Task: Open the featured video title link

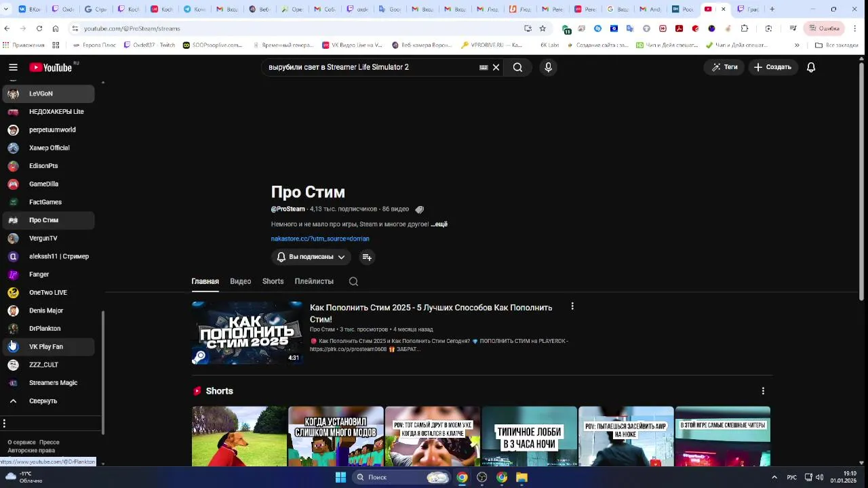Action: (x=431, y=313)
